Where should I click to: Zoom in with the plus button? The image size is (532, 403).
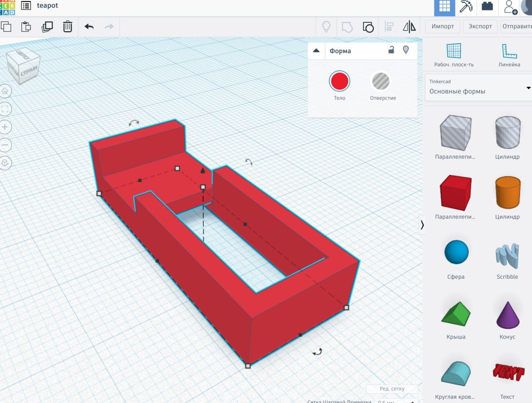tap(5, 127)
